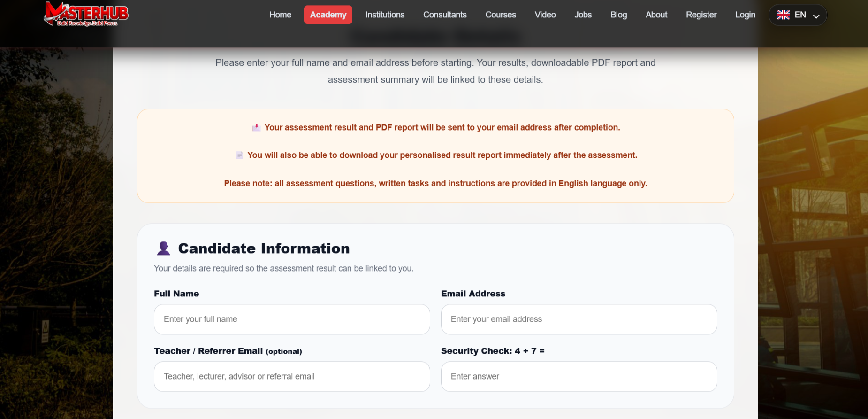This screenshot has width=868, height=419.
Task: Click the 'Teacher / Referrer Email (optional)' label
Action: pyautogui.click(x=228, y=351)
